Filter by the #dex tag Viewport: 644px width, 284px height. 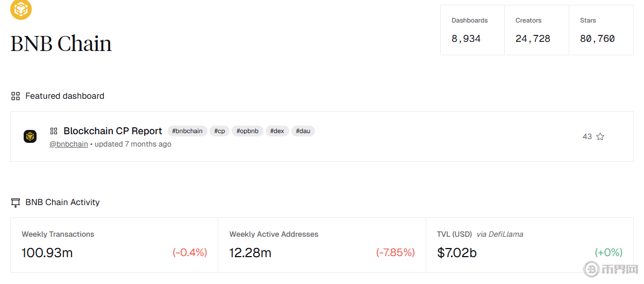click(277, 131)
